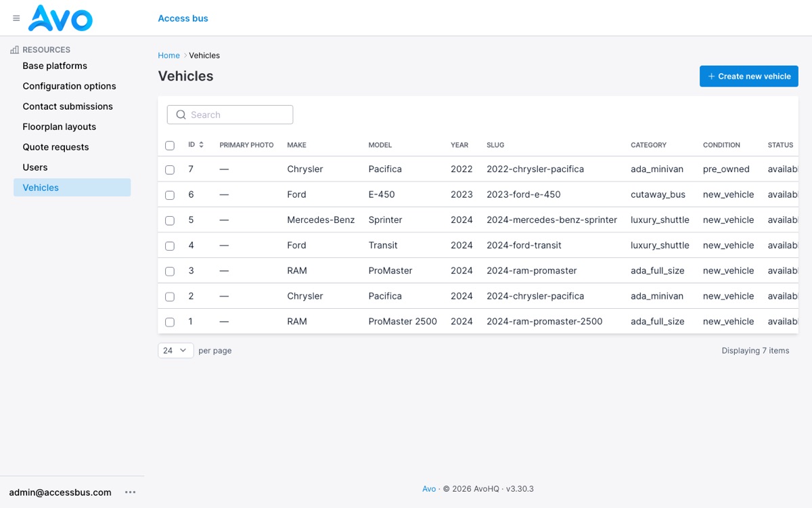This screenshot has width=812, height=508.
Task: Open the 24 per page dropdown
Action: click(176, 350)
